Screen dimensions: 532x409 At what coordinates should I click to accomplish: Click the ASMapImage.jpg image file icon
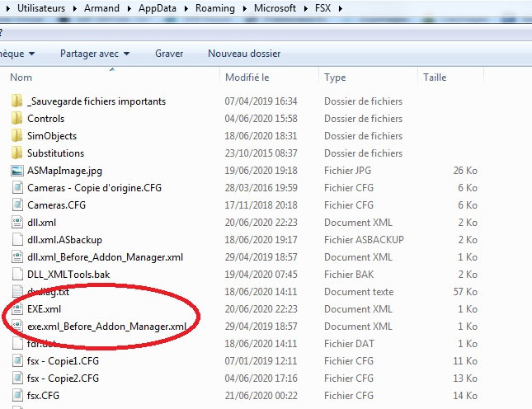[x=17, y=171]
